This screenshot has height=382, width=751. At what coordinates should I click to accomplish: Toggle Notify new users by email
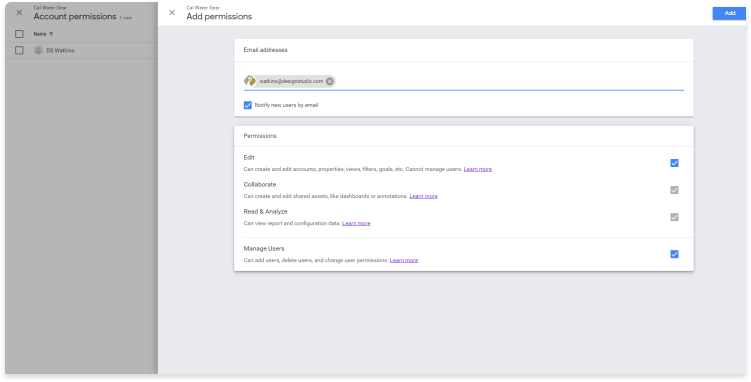click(248, 105)
